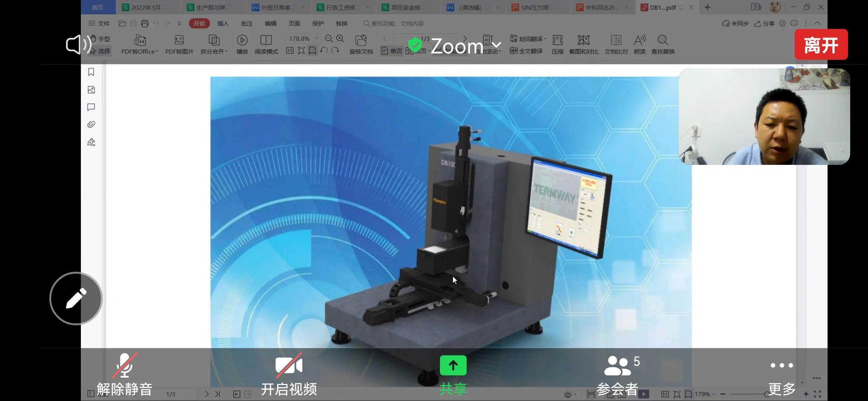Open 拆分合并 split and merge
The image size is (868, 401).
click(214, 45)
